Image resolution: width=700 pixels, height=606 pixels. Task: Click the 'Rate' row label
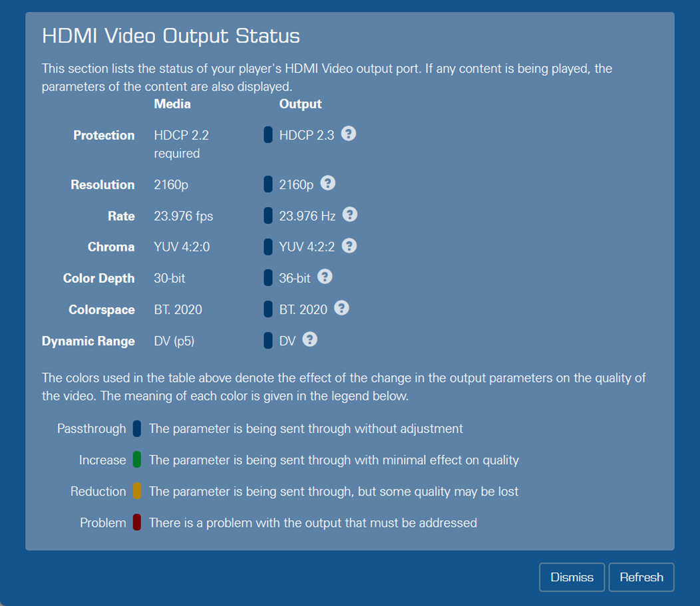121,216
